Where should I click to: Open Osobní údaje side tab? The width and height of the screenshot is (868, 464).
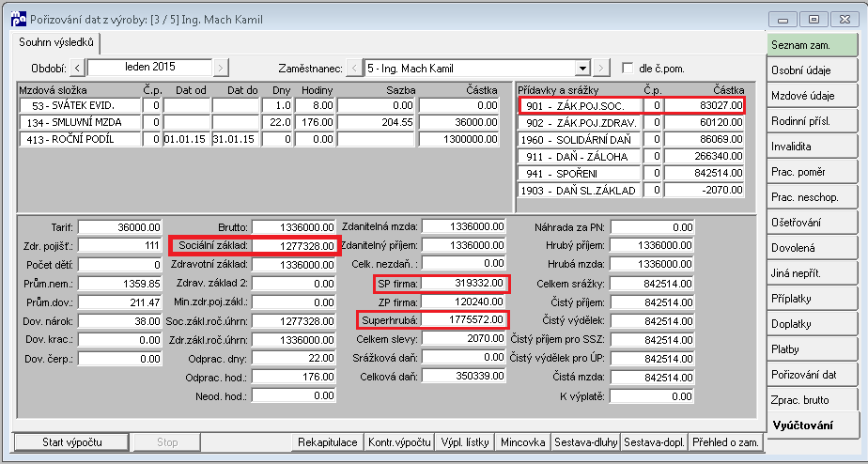click(812, 70)
